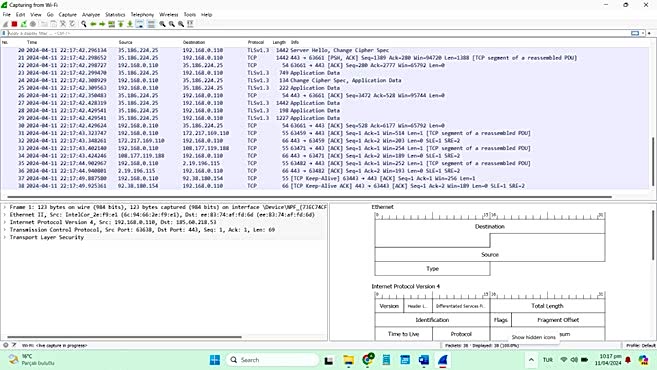Open the Capture menu

coord(67,14)
